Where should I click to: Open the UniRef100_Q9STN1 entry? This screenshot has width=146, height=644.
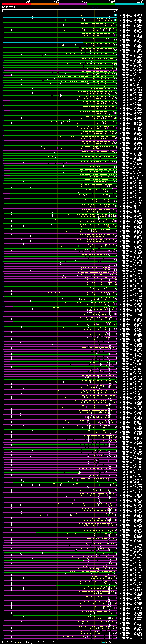click(x=131, y=20)
